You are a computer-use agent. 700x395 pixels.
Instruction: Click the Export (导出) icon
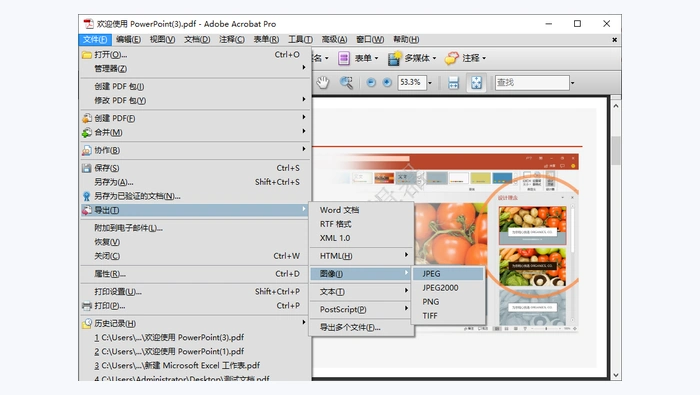pyautogui.click(x=87, y=210)
